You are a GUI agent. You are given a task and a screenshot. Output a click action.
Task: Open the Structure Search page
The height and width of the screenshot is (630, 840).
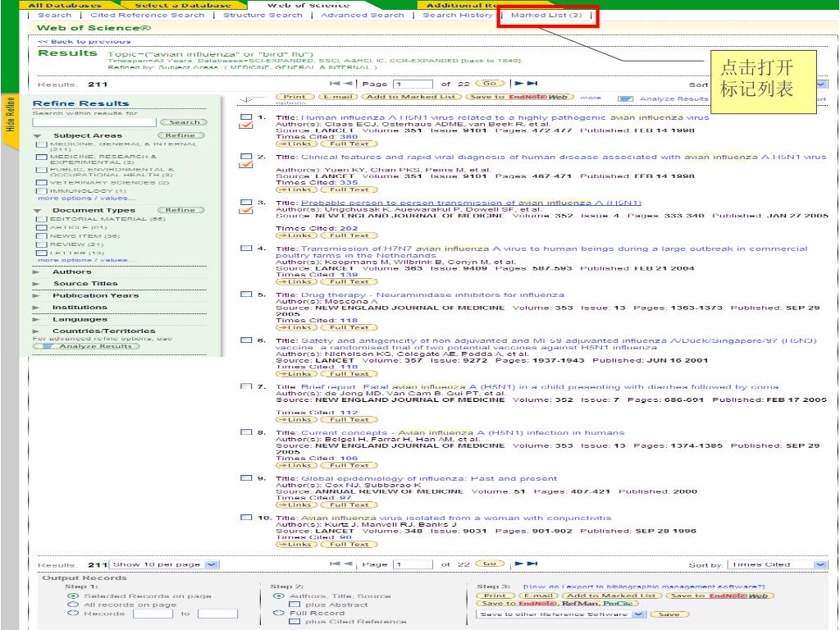click(263, 15)
